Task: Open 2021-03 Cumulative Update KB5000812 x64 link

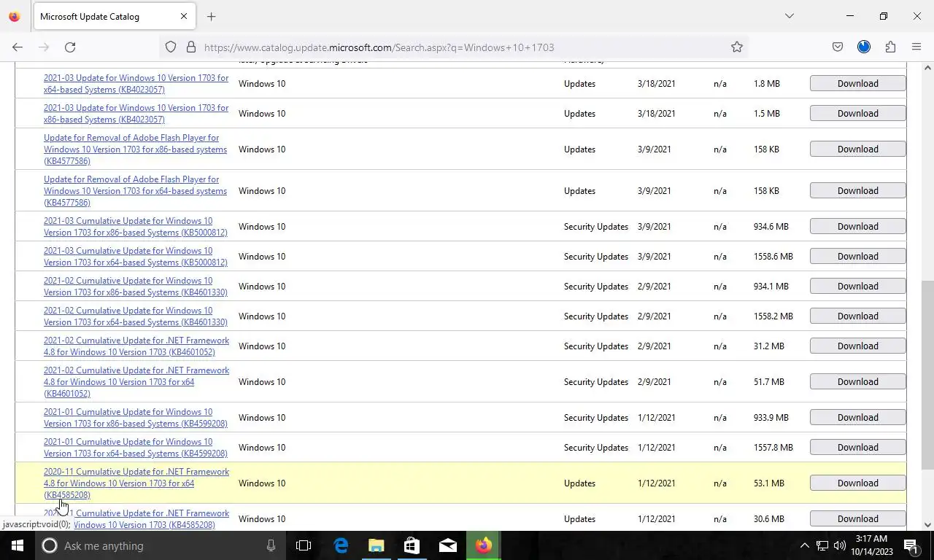Action: pyautogui.click(x=135, y=257)
